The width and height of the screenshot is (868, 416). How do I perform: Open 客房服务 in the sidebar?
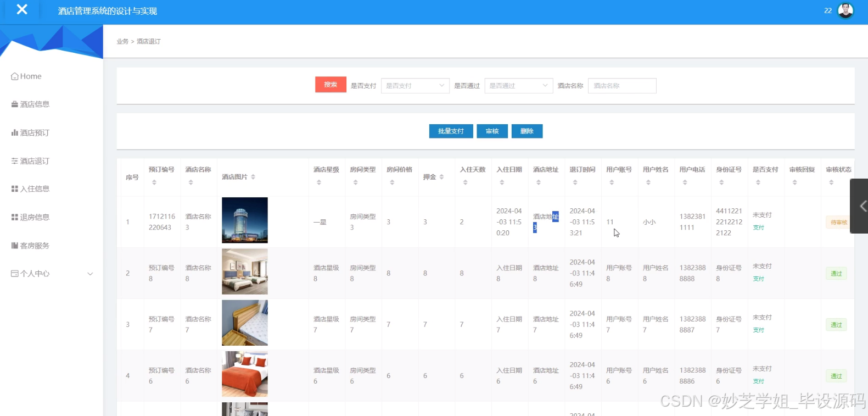pos(30,246)
